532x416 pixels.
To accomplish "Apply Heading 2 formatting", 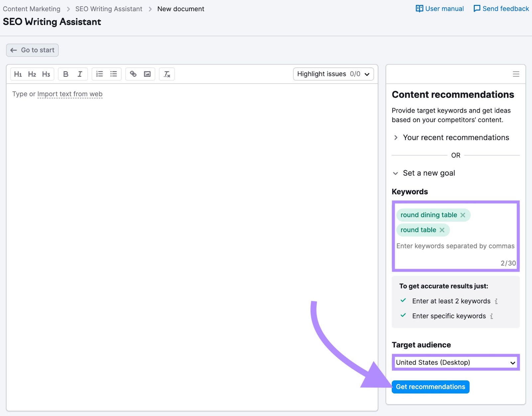I will click(x=32, y=74).
